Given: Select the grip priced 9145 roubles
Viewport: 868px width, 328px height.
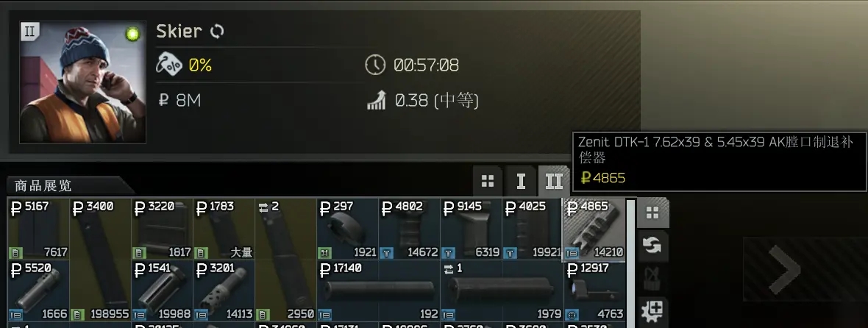Looking at the screenshot, I should (471, 229).
